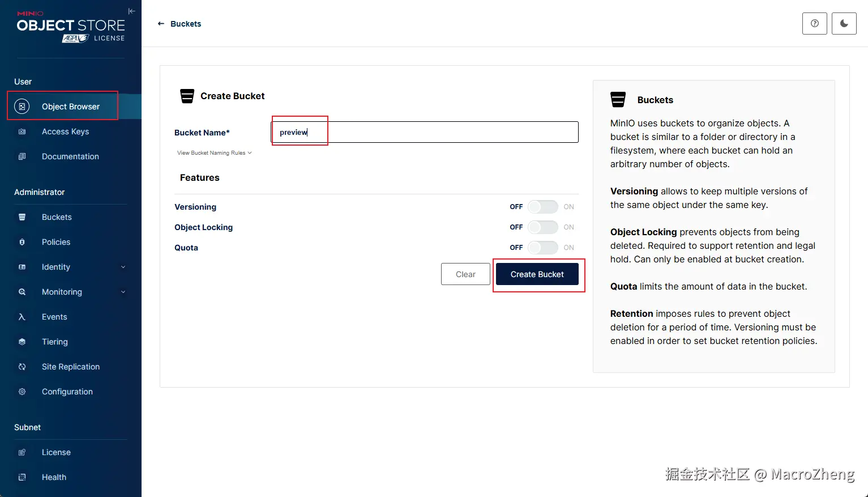
Task: Open Policies in the Administrator menu
Action: (x=56, y=242)
